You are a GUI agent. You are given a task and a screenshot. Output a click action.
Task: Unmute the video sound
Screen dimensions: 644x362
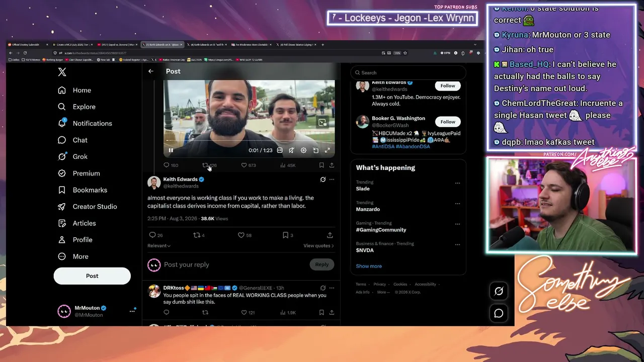(291, 150)
